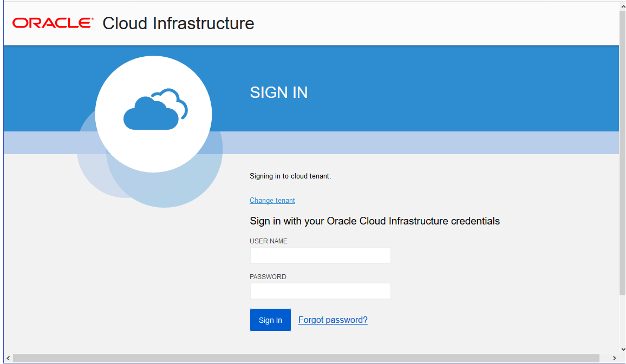Focus the User Name input field

pos(320,255)
